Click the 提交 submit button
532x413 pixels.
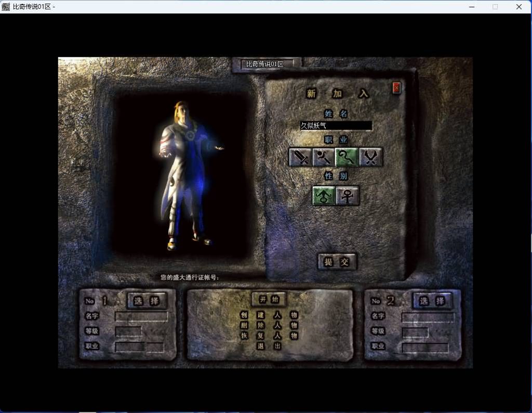[337, 262]
